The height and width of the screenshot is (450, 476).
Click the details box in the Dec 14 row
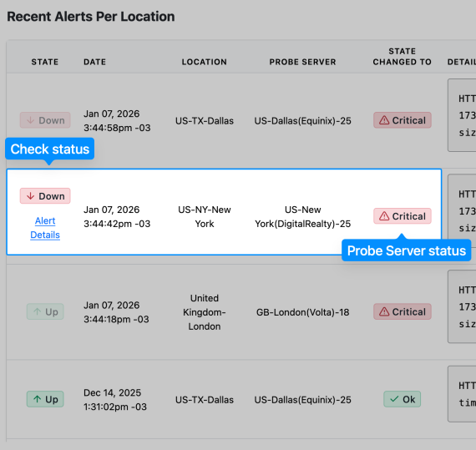(x=462, y=394)
